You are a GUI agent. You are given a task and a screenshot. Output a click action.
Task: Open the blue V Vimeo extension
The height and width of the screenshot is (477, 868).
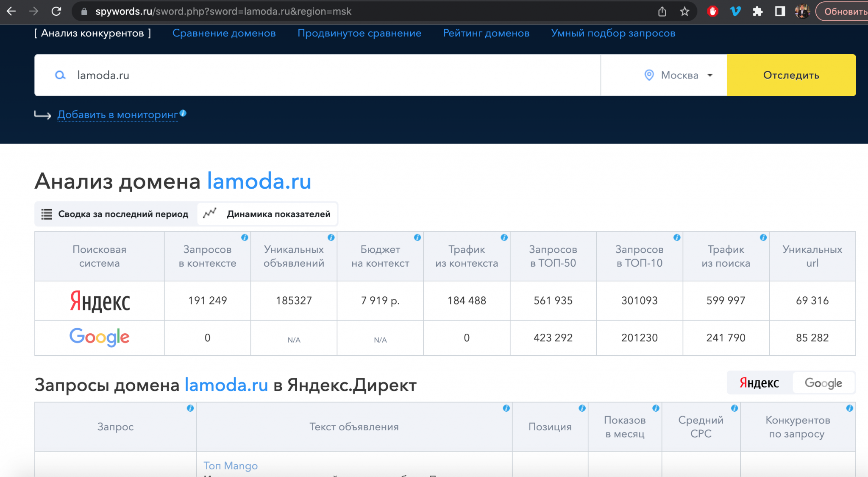pyautogui.click(x=735, y=11)
